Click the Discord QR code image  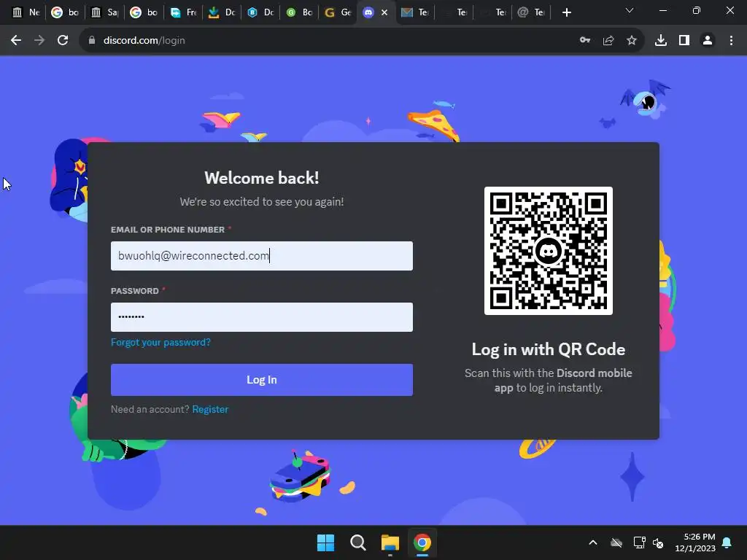[x=549, y=251]
